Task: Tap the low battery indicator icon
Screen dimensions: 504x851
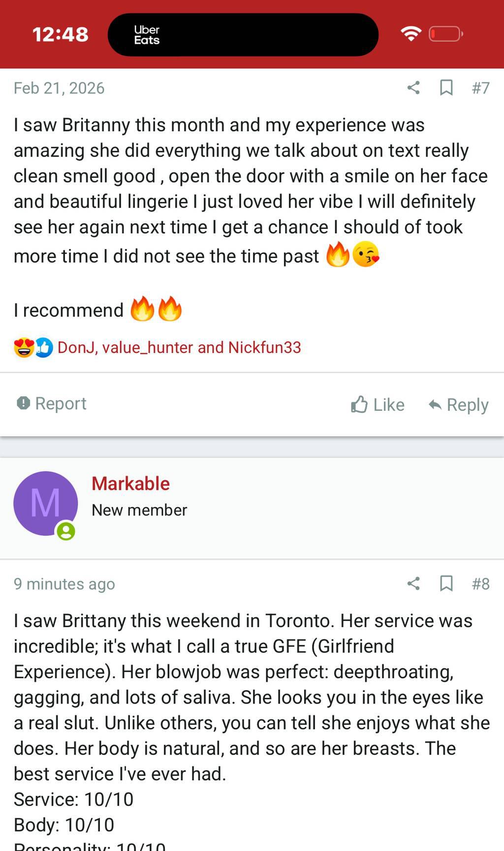Action: 445,33
